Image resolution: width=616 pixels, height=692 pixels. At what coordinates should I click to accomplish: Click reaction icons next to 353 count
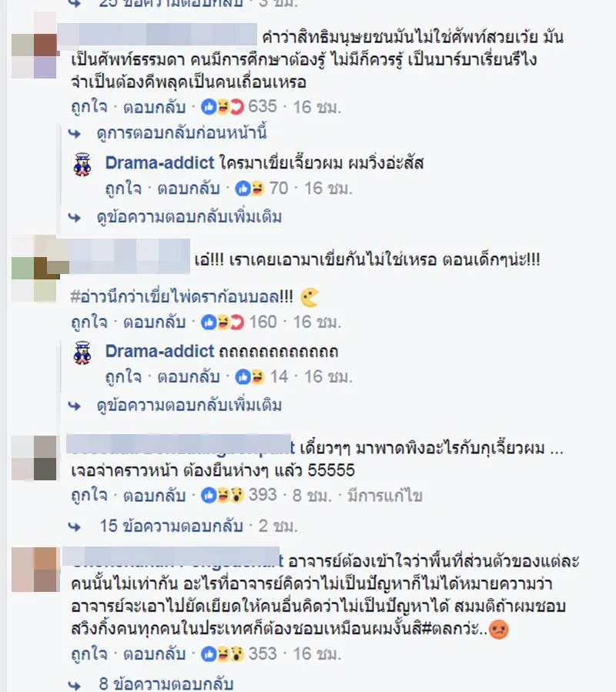(223, 654)
